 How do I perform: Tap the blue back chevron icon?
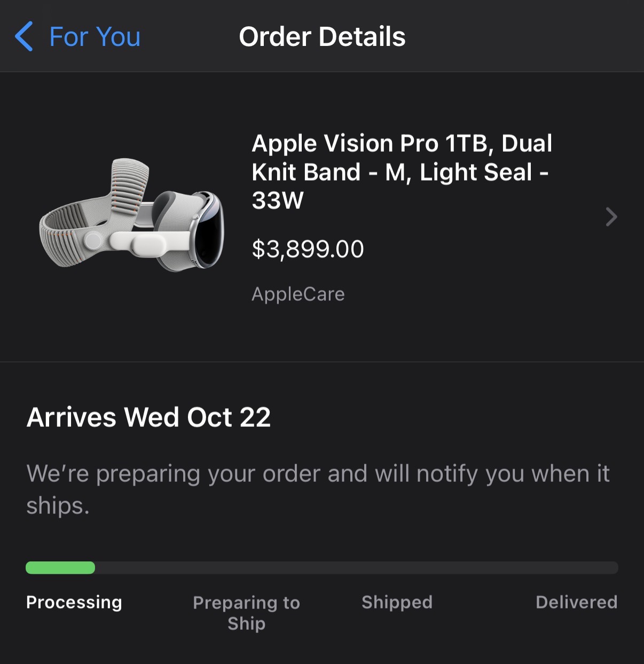[24, 36]
